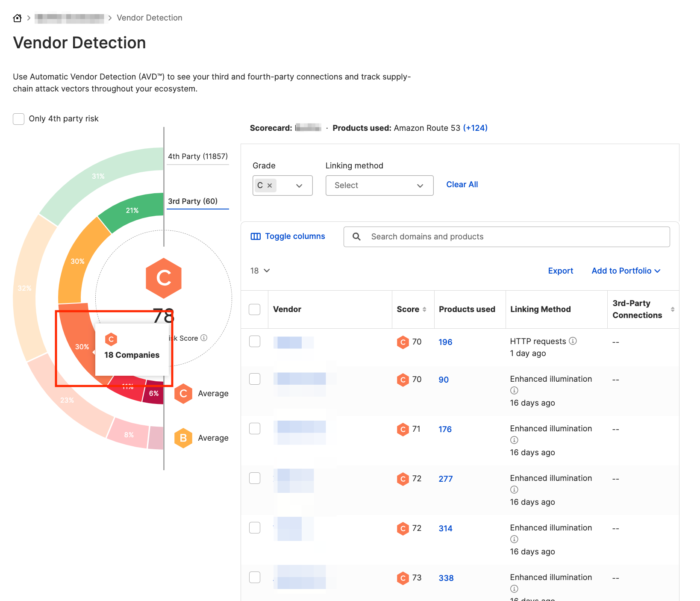
Task: Select all vendors with header checkbox
Action: [x=255, y=309]
